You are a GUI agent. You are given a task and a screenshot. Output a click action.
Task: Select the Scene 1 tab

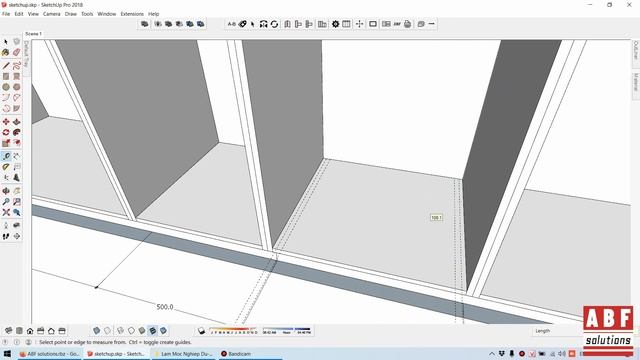pos(33,34)
